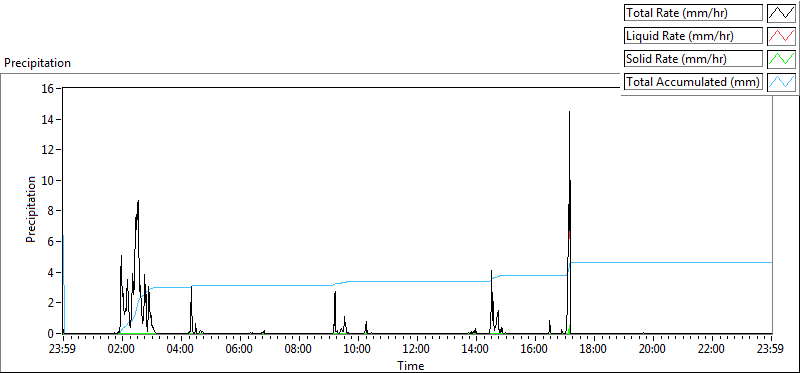800x373 pixels.
Task: Click the first 23:59 x-axis start label
Action: click(x=63, y=349)
